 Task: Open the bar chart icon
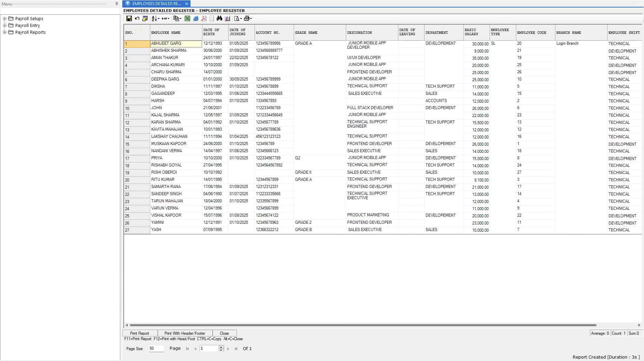(227, 18)
